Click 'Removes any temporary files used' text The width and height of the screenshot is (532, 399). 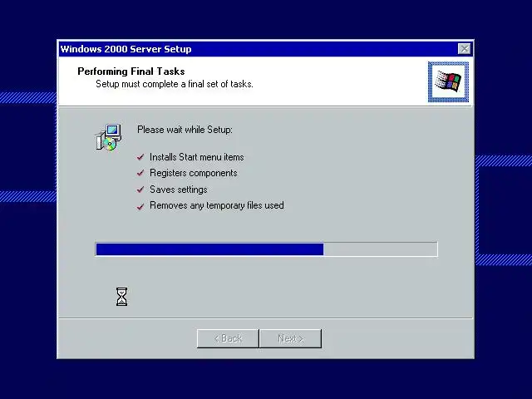click(217, 205)
